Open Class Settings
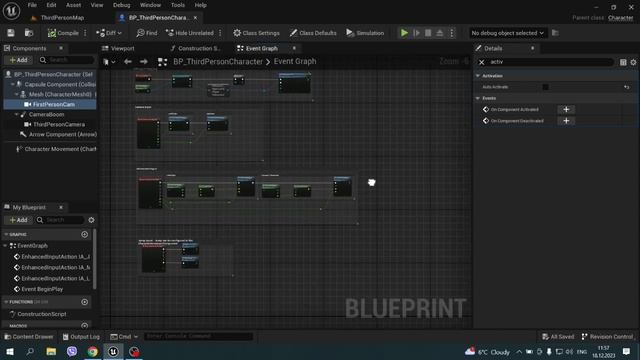The image size is (640, 360). coord(256,33)
